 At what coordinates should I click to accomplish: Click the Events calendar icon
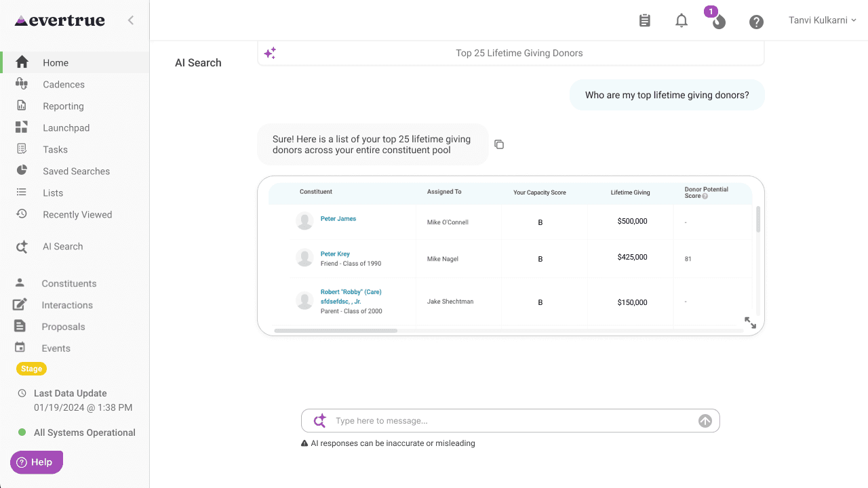click(20, 347)
